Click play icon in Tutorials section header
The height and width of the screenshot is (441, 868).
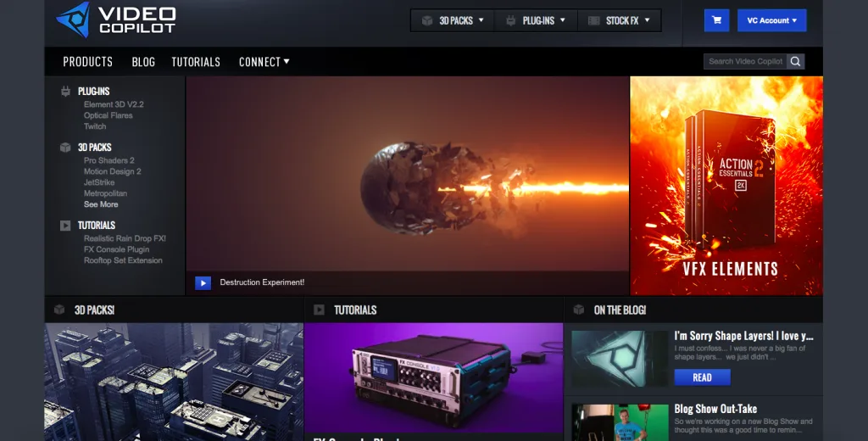319,310
